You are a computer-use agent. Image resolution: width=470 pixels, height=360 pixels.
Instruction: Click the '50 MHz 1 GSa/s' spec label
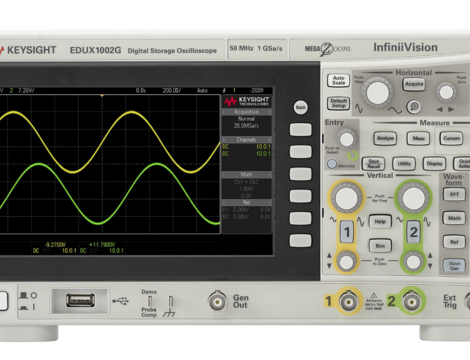coord(256,48)
